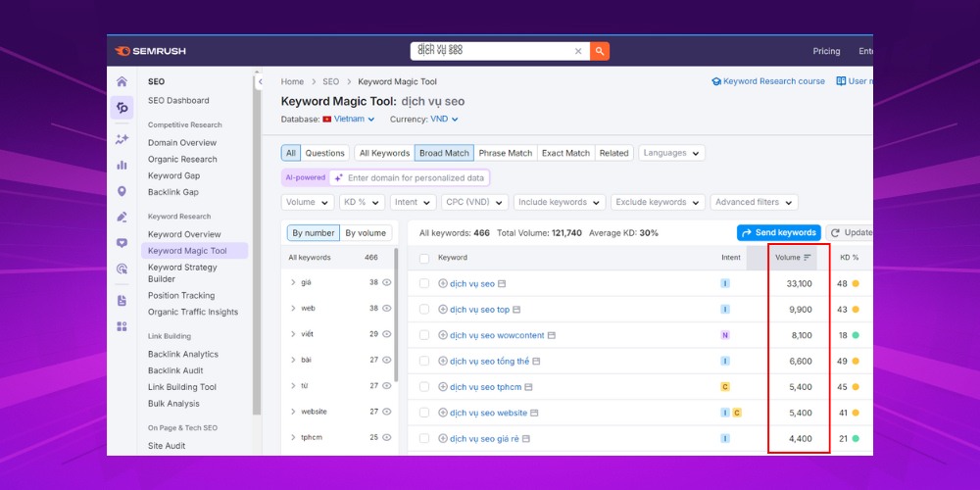Viewport: 980px width, 490px height.
Task: Open the document report icon in rail
Action: (122, 301)
